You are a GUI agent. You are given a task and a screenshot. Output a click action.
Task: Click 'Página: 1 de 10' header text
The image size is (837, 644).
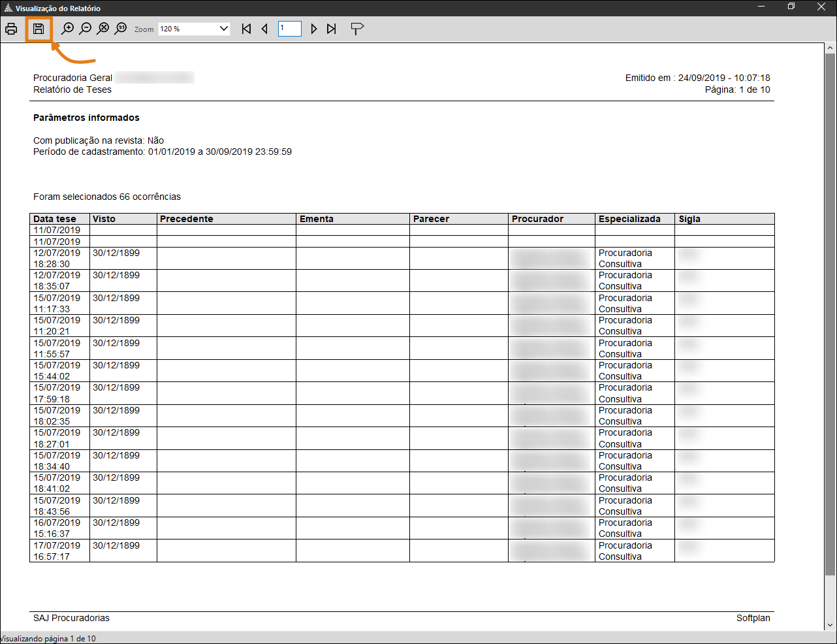[x=737, y=89]
